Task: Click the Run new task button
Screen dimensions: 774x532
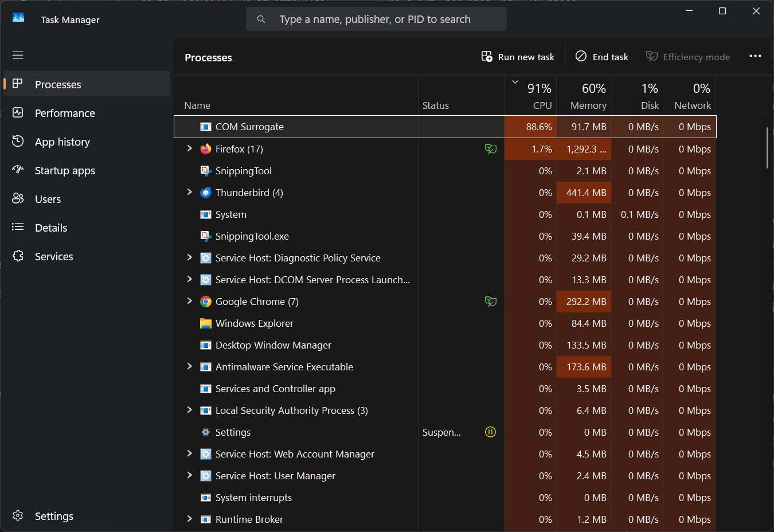Action: click(518, 57)
